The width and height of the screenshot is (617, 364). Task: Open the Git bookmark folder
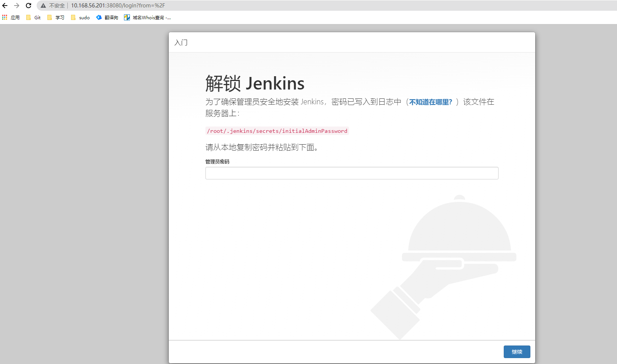[x=33, y=17]
